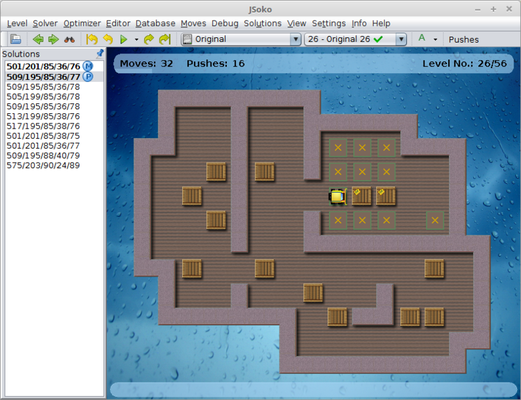This screenshot has width=521, height=400.
Task: Play the solution with green triangle
Action: 124,39
